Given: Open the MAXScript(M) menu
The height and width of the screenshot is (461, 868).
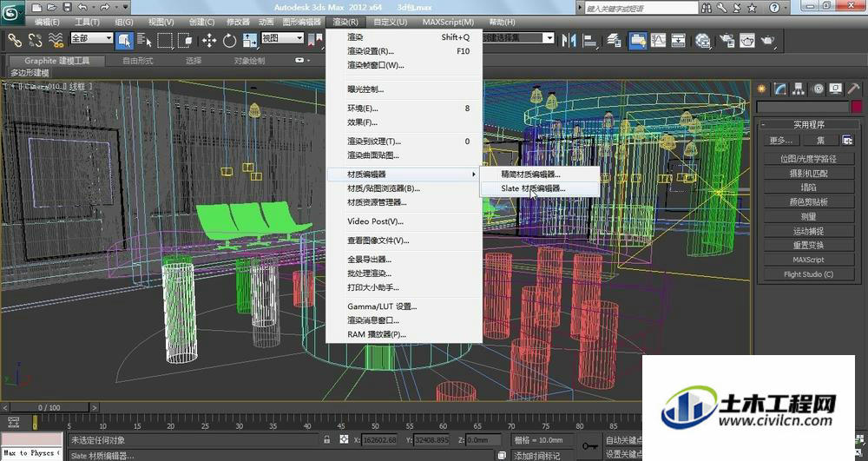Looking at the screenshot, I should (x=449, y=22).
